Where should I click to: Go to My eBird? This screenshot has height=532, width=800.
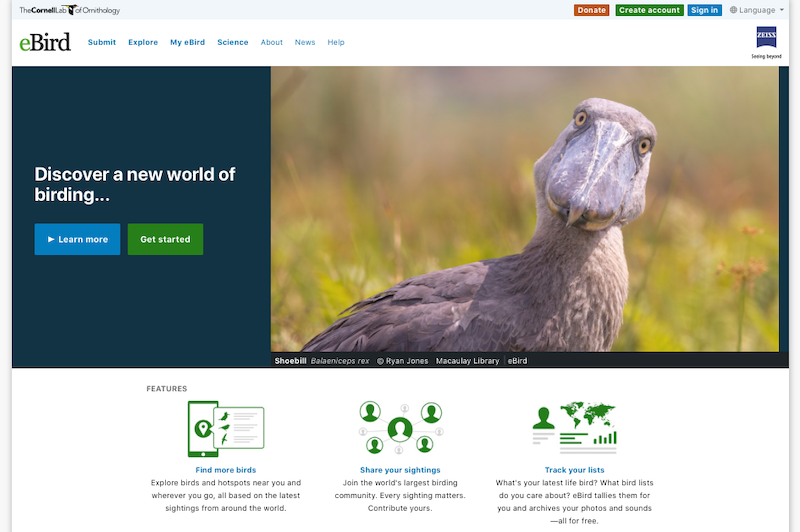coord(187,42)
